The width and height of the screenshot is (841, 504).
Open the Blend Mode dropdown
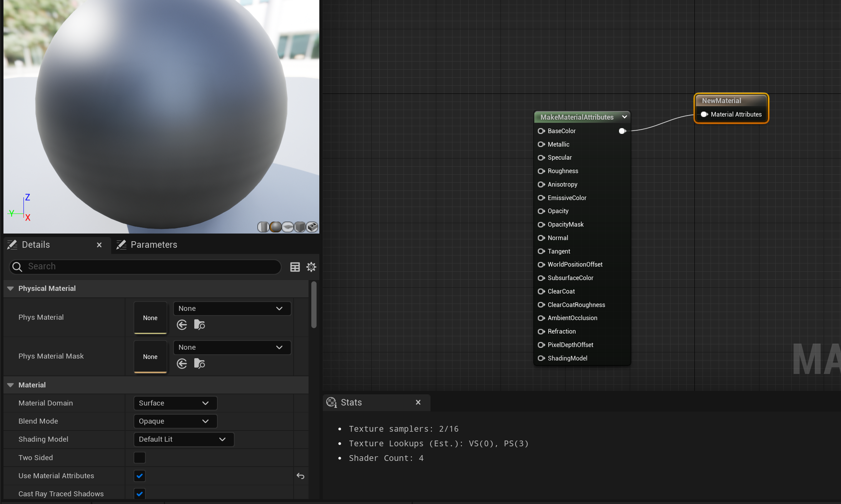click(x=175, y=421)
